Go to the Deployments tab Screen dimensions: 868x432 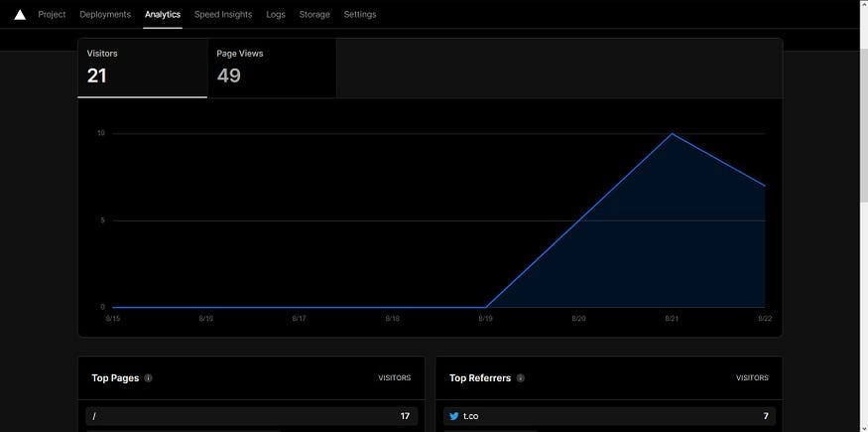105,14
